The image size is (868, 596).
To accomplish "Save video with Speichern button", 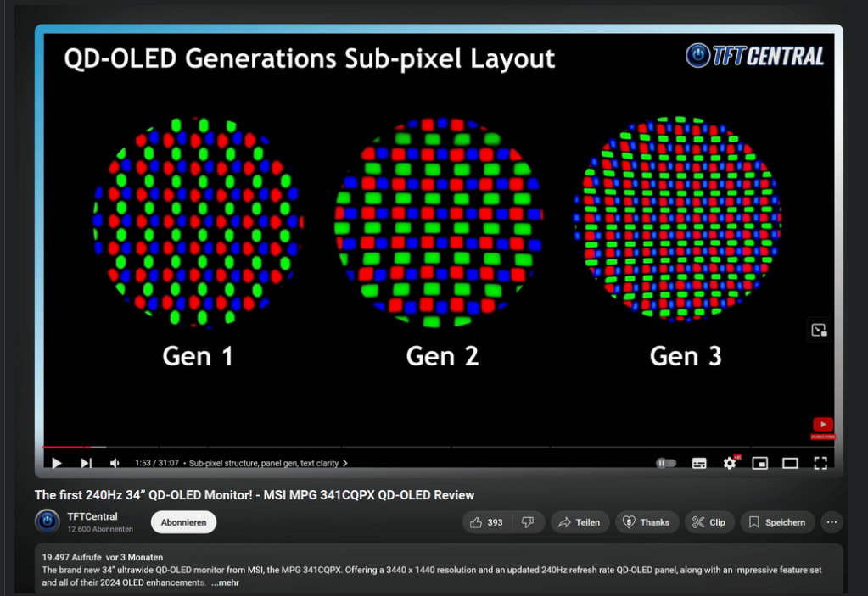I will [777, 522].
